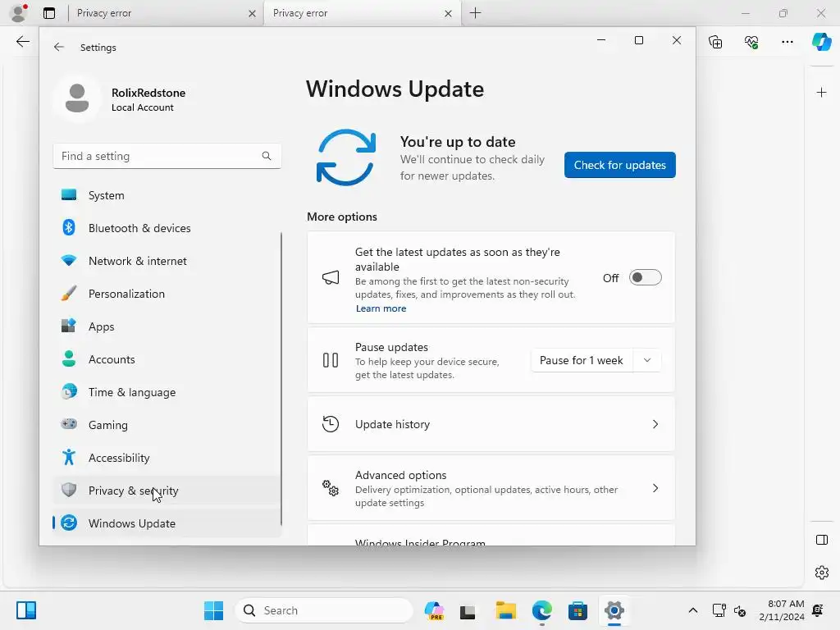Open the clock showing 8:07 AM

coord(781,610)
